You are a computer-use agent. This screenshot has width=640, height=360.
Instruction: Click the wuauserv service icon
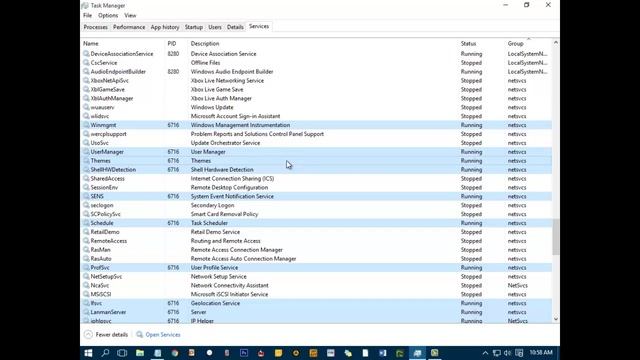click(86, 107)
